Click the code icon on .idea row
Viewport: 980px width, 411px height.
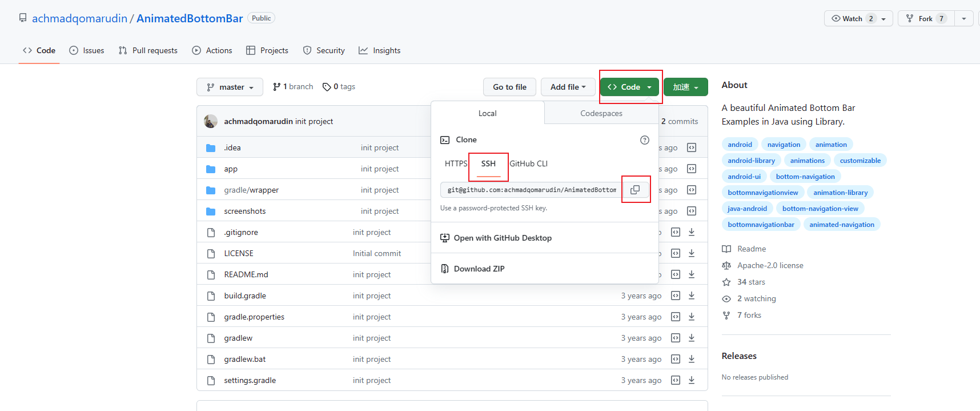point(692,147)
